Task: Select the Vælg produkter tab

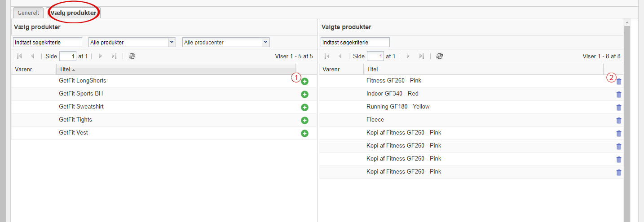Action: pyautogui.click(x=73, y=13)
